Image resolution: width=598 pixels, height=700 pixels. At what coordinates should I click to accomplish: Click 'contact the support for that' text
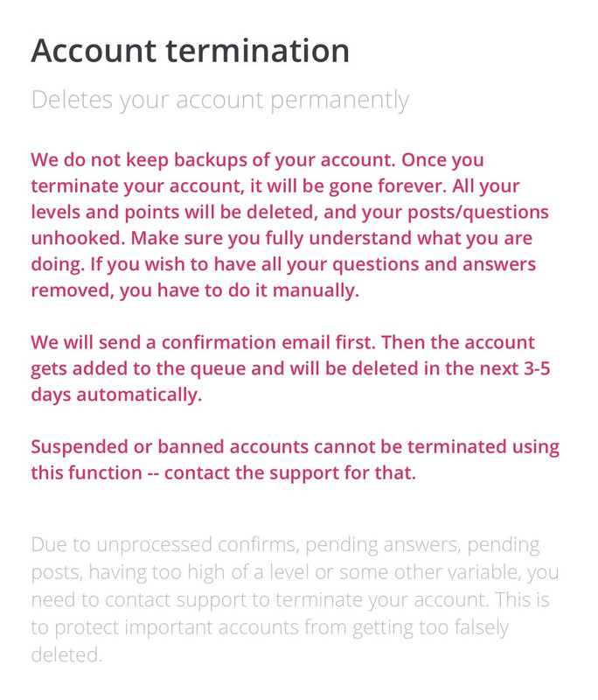tap(290, 473)
